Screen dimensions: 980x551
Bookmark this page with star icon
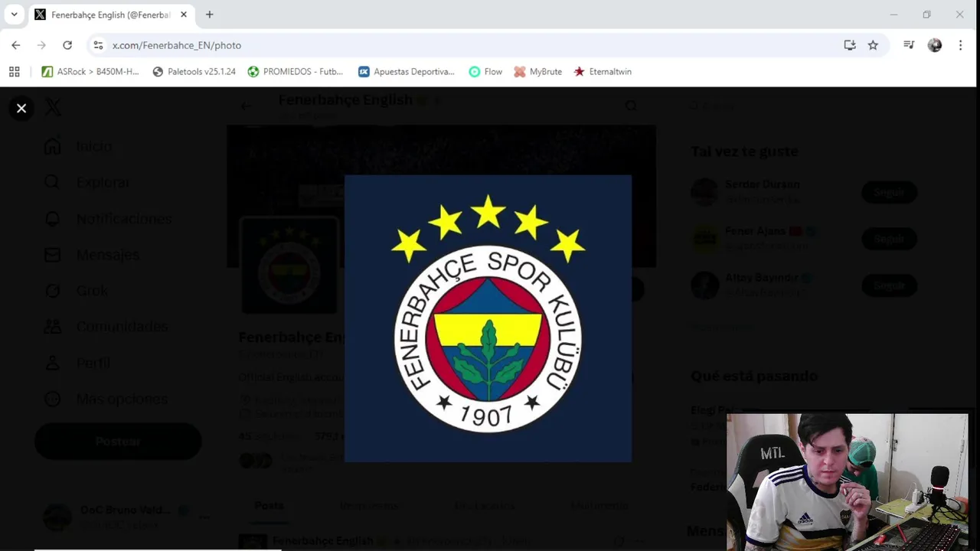(873, 45)
